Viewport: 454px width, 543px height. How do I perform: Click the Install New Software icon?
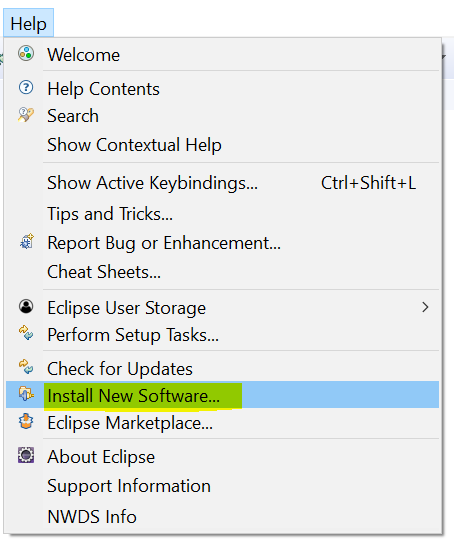[26, 394]
